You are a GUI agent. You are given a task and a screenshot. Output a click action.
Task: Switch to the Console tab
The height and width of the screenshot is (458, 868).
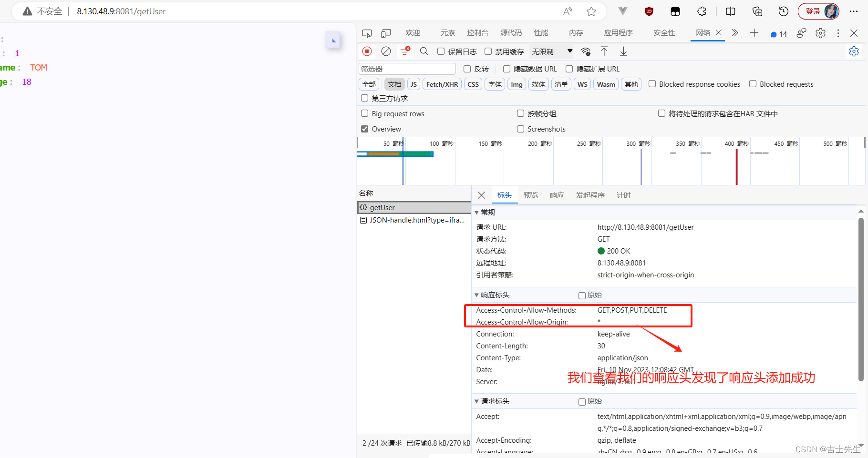coord(477,33)
